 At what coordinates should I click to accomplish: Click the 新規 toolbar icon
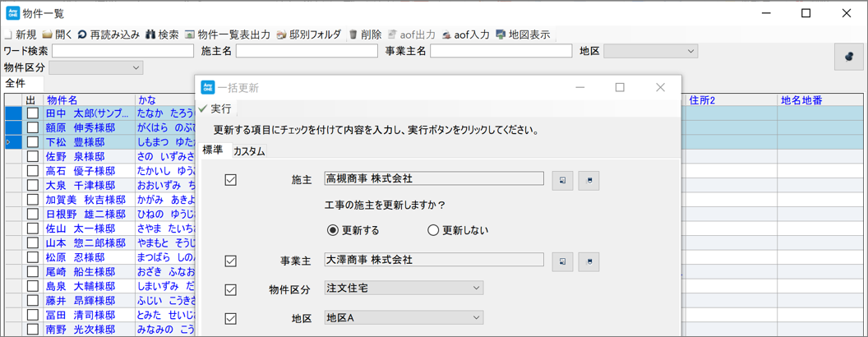[x=7, y=35]
